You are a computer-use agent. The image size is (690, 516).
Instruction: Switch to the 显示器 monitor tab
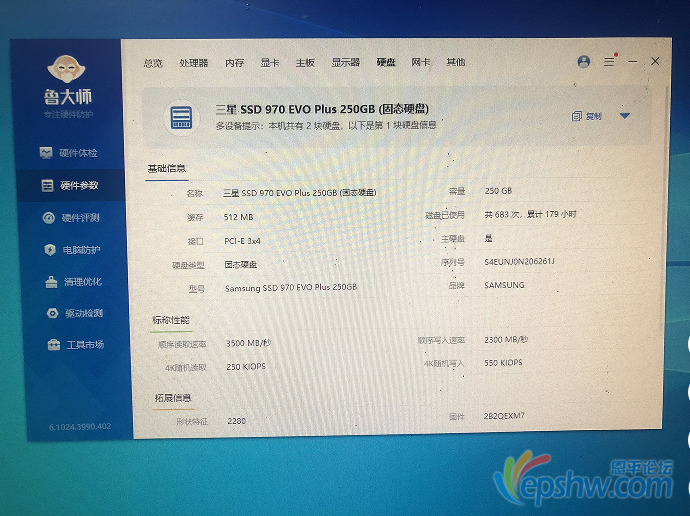pos(345,62)
